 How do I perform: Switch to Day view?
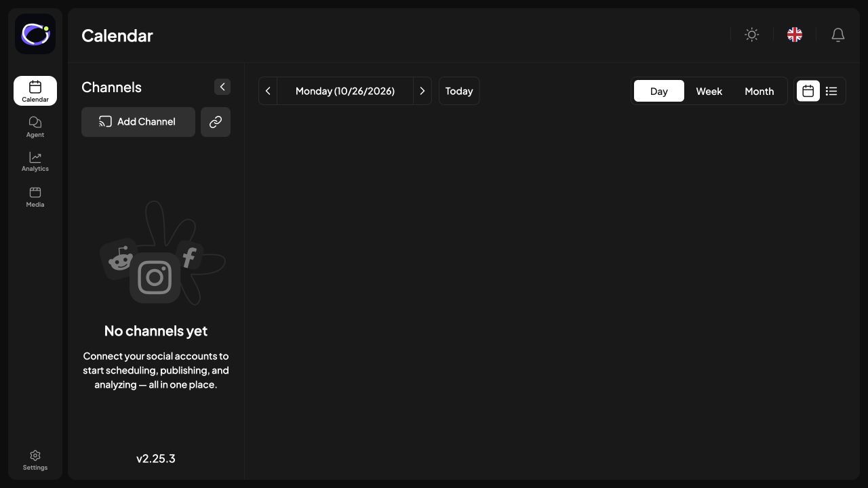(659, 91)
